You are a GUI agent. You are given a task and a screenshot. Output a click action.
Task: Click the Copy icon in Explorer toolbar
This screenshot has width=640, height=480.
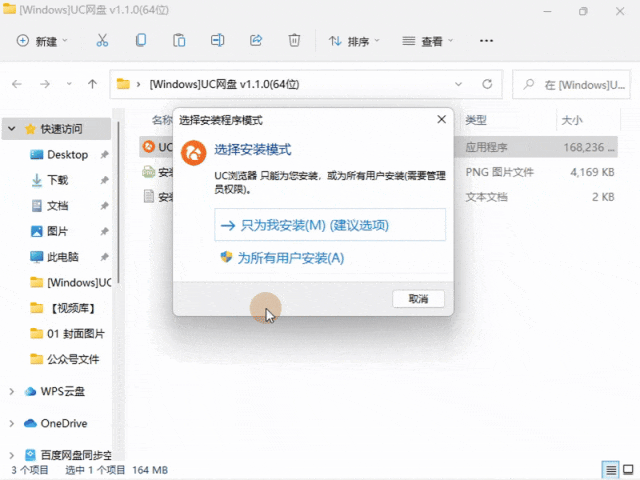click(141, 40)
